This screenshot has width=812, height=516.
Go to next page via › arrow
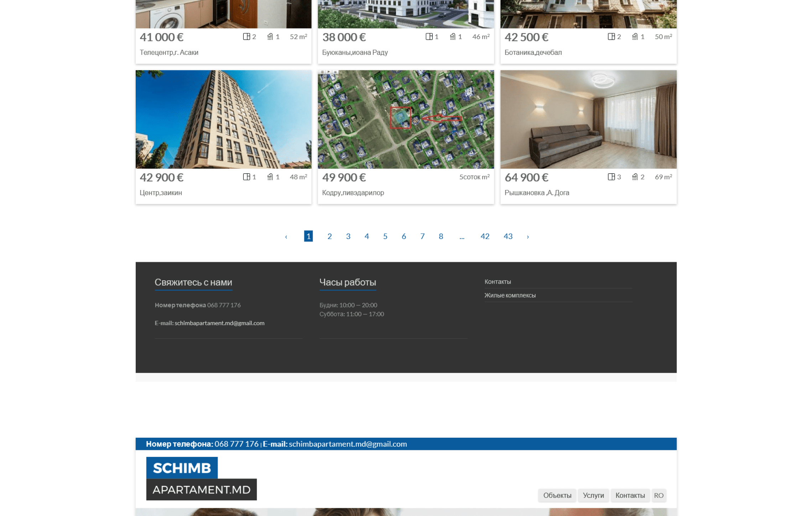coord(528,236)
